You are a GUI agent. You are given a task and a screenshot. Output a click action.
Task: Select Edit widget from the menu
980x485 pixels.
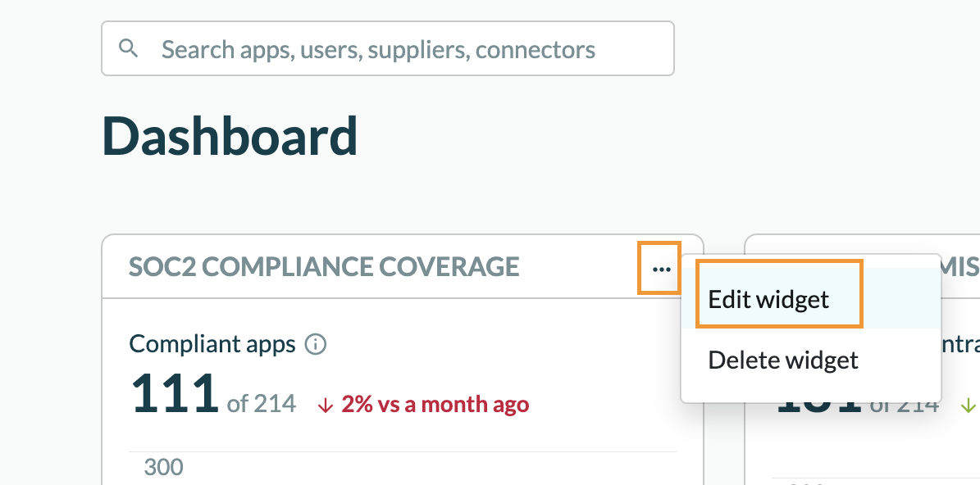pos(768,300)
